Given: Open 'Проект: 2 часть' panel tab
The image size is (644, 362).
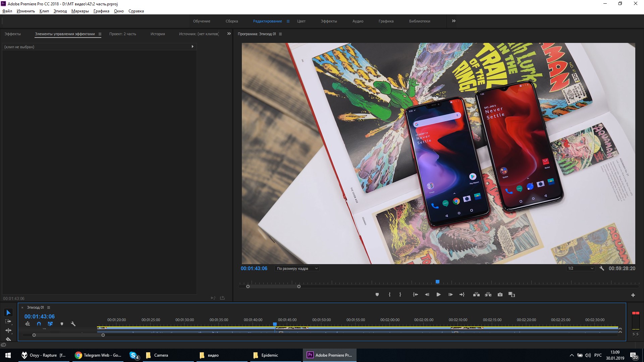Looking at the screenshot, I should 123,34.
